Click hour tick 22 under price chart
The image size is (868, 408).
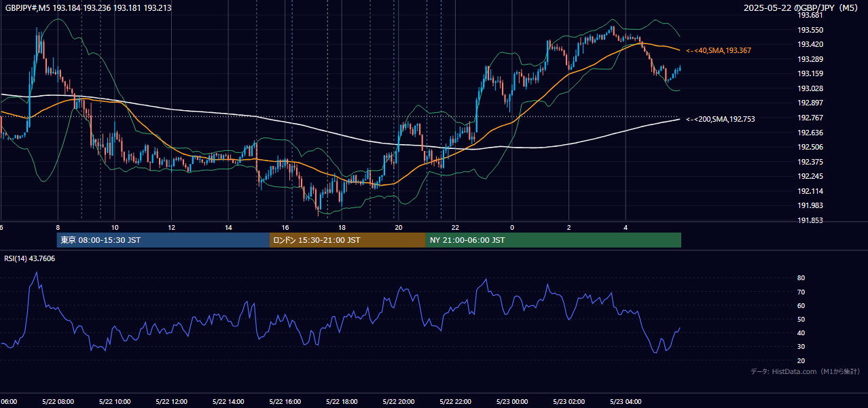pos(455,227)
